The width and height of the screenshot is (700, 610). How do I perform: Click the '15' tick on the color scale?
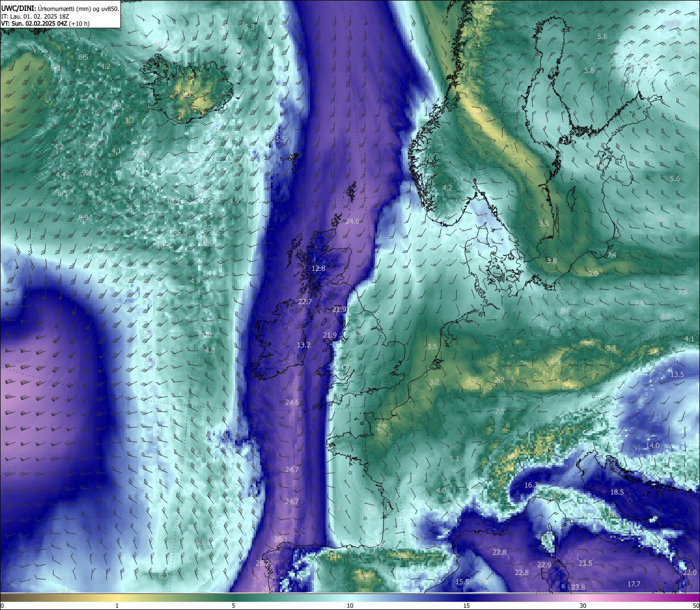[466, 606]
